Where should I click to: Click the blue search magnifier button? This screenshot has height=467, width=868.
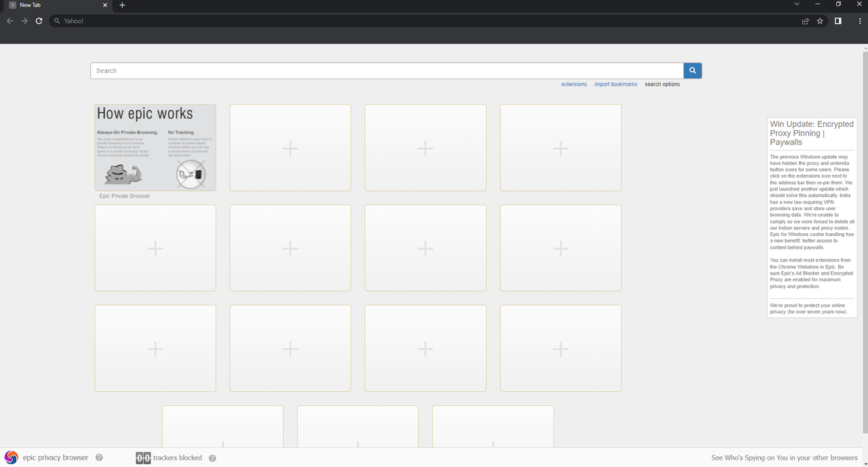point(692,70)
